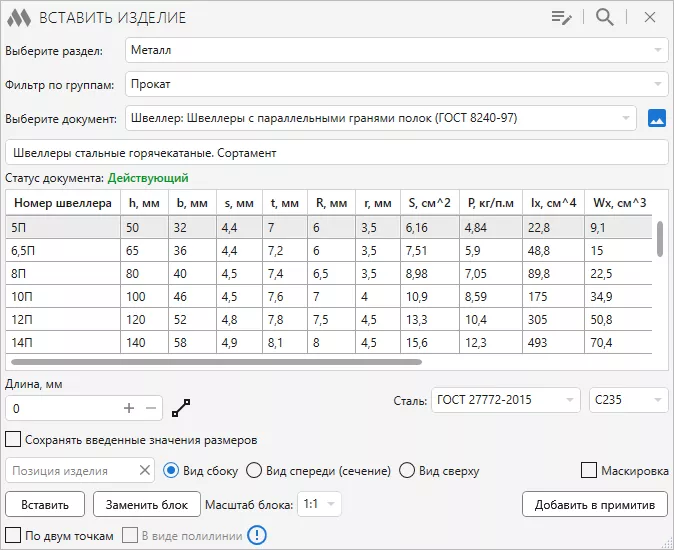Screen dimensions: 674x550
Task: Click the h, мм column header
Action: click(144, 203)
